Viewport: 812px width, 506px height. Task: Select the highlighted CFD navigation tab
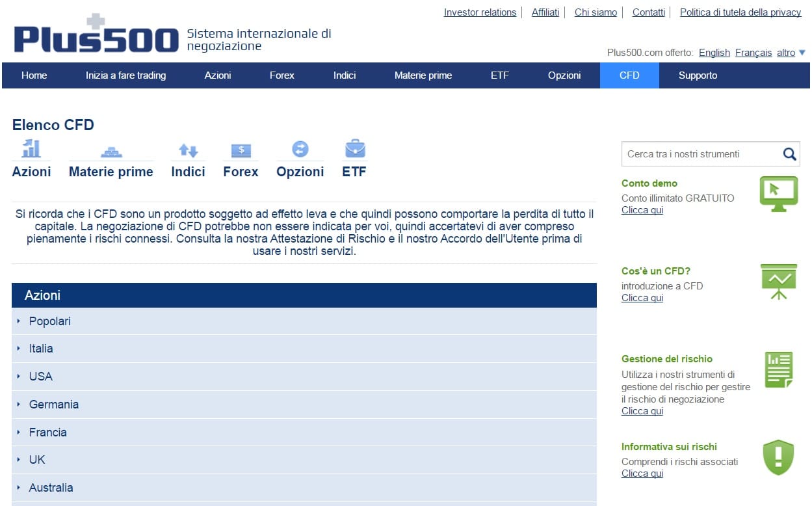629,75
